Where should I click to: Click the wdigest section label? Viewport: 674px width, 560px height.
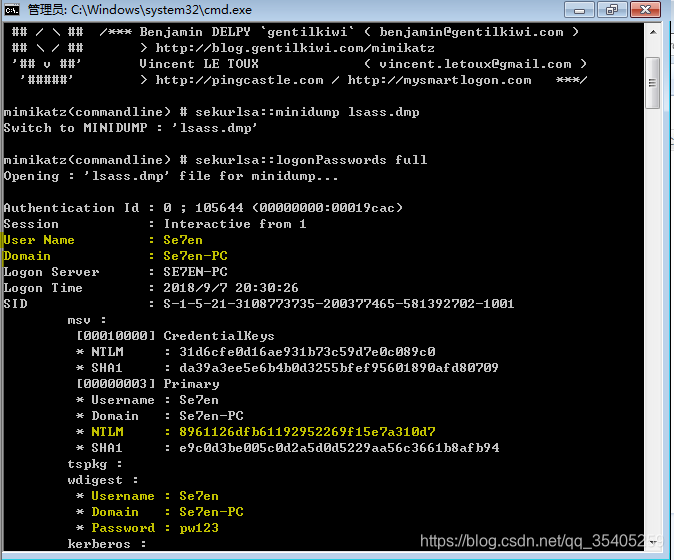[x=103, y=480]
